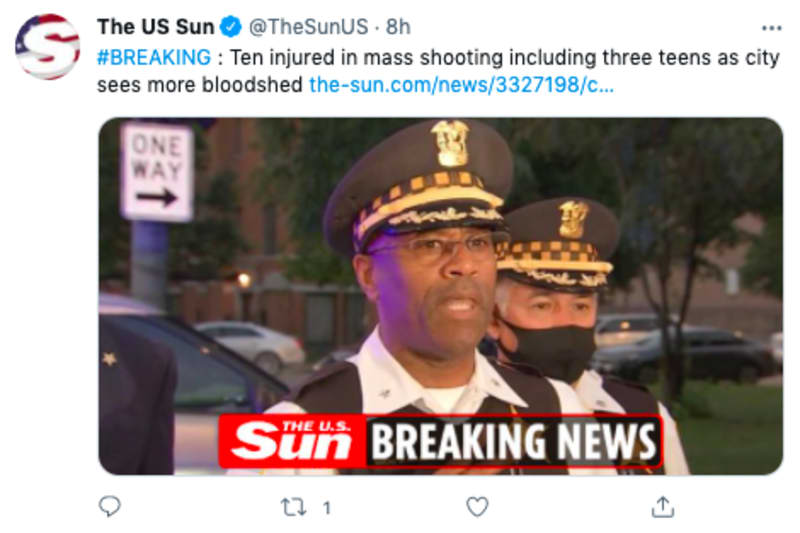Screen dimensions: 800x533
Task: Open the police officer news thumbnail
Action: coord(440,296)
